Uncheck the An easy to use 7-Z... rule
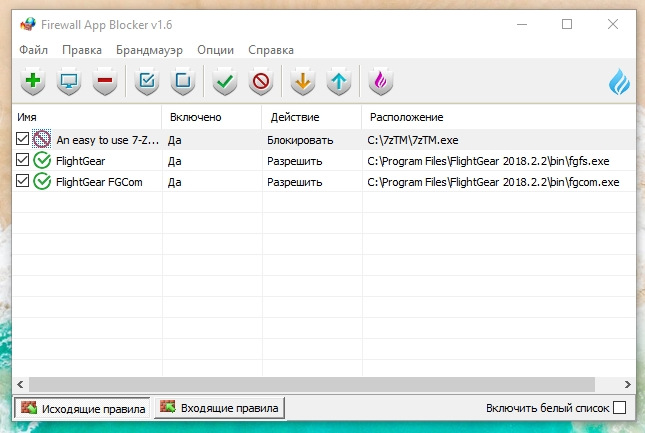The image size is (645, 433). (22, 139)
